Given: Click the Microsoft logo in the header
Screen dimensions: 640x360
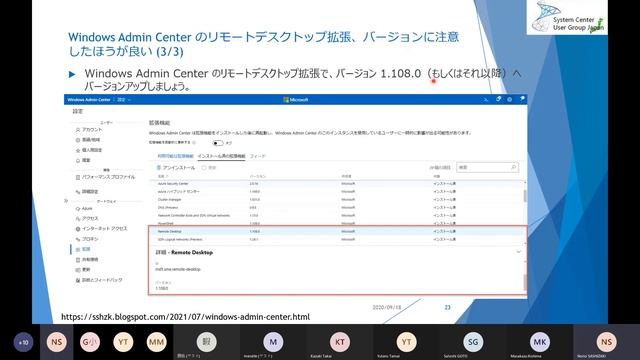Looking at the screenshot, I should click(296, 100).
